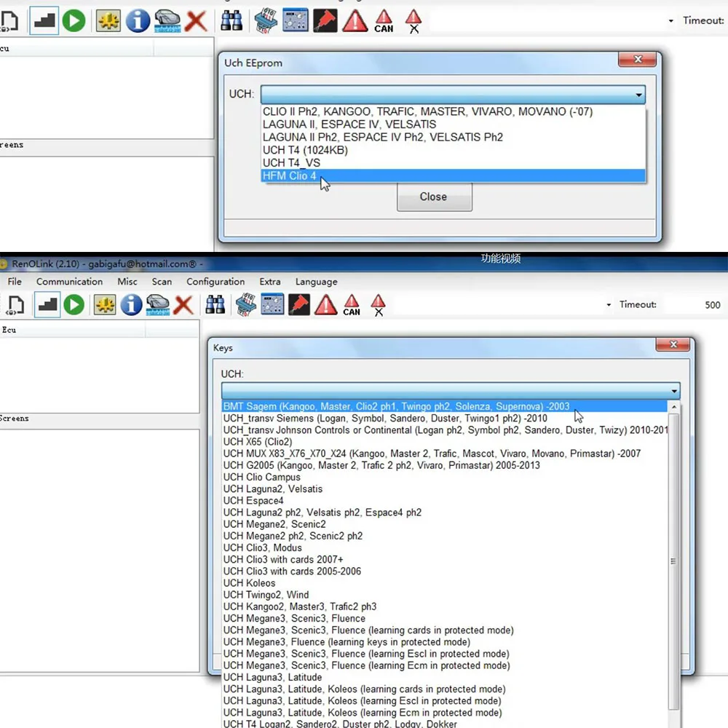This screenshot has height=728, width=728.
Task: Open the Configuration menu
Action: point(215,282)
